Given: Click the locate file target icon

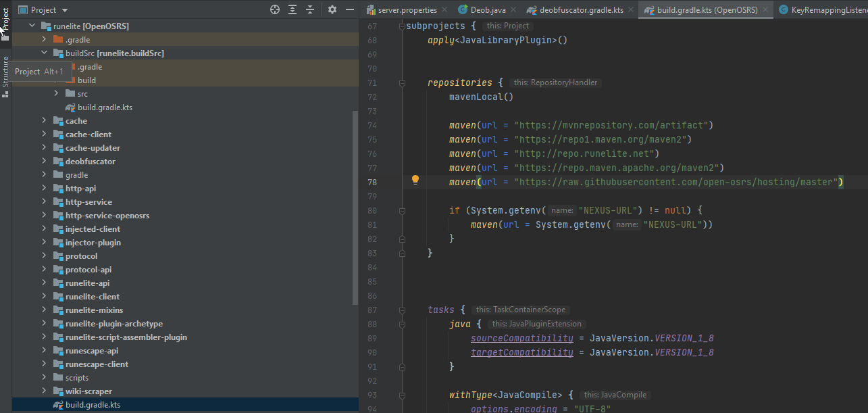Looking at the screenshot, I should [x=275, y=9].
